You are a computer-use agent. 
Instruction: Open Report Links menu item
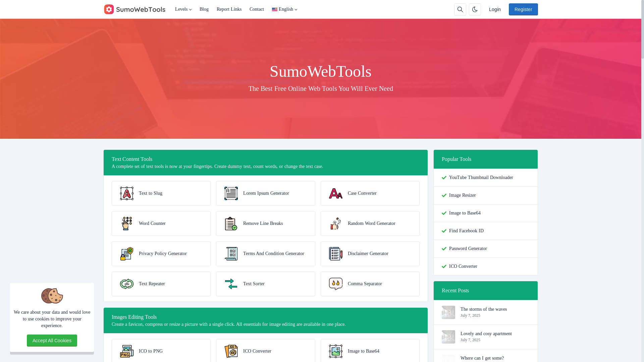point(229,9)
